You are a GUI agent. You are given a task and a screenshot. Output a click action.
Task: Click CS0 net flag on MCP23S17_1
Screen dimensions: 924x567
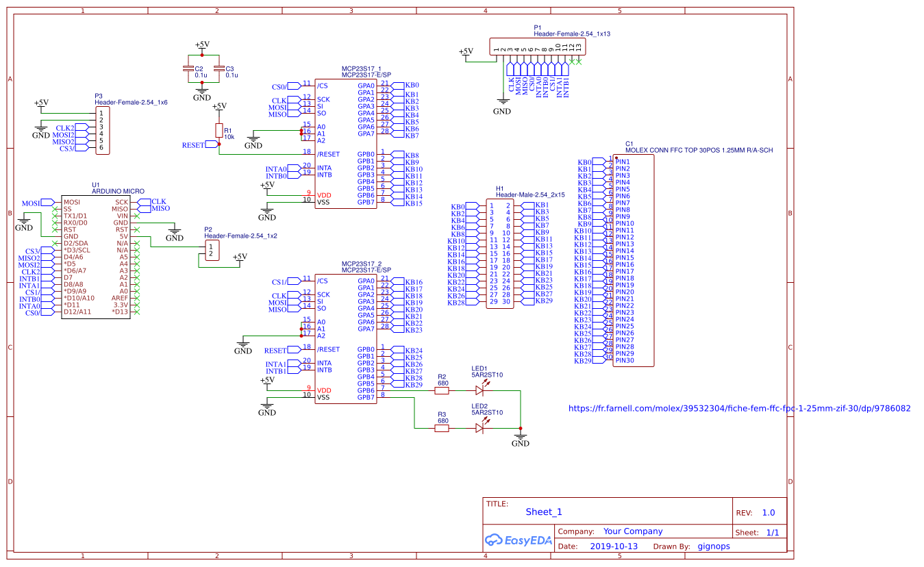pos(285,87)
